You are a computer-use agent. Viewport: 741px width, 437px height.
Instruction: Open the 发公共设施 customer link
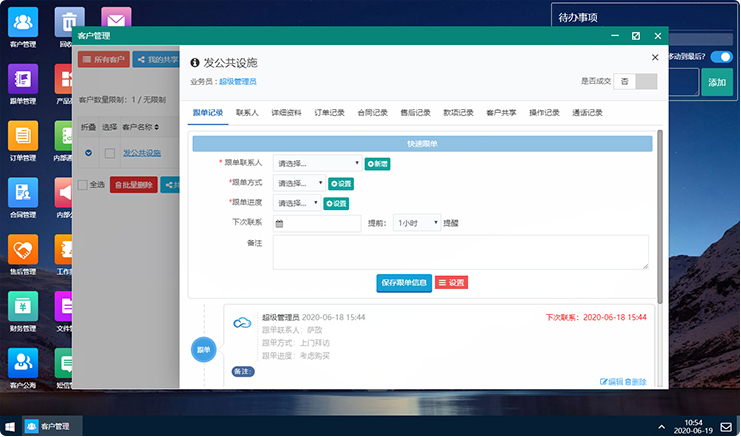[x=142, y=153]
